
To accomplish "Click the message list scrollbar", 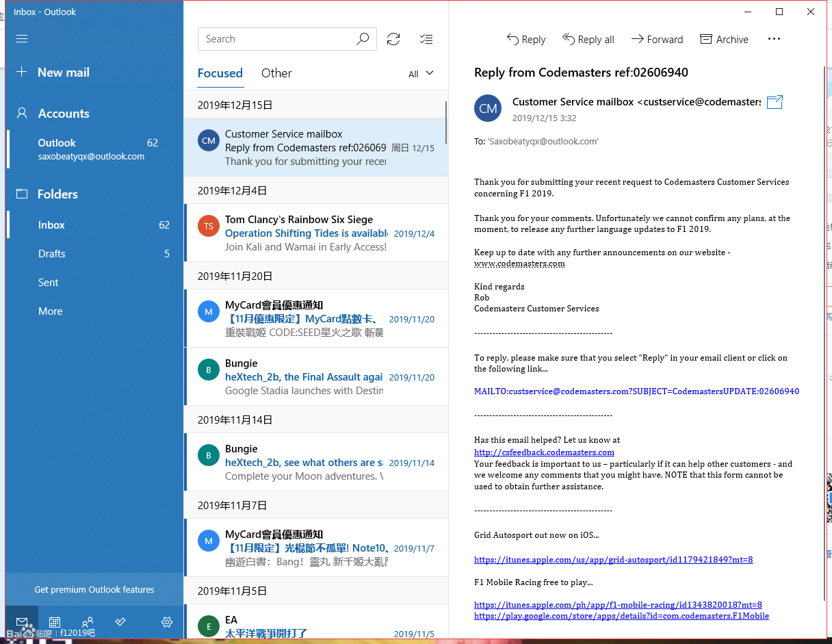I will (x=446, y=123).
